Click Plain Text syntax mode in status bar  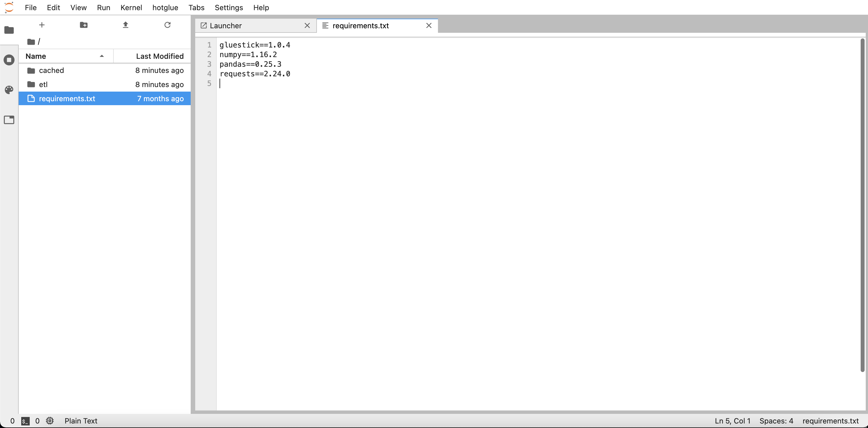[x=81, y=421]
